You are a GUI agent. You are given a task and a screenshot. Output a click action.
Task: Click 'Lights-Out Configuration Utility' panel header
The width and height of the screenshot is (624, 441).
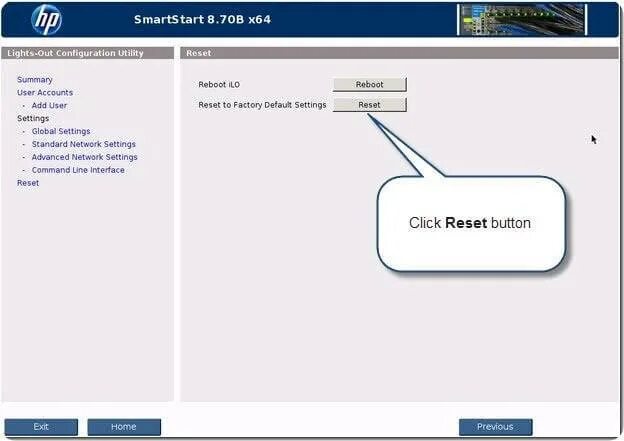click(88, 53)
